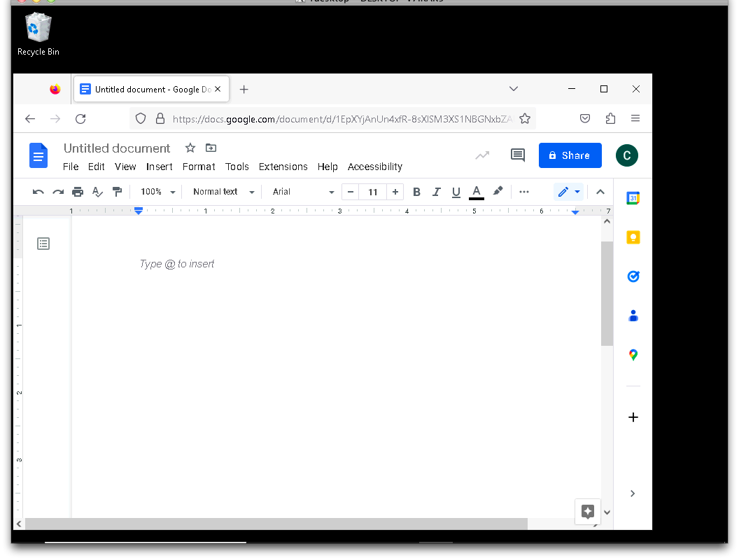Bookmark this page with the star icon
Viewport: 739px width, 560px height.
pos(525,119)
